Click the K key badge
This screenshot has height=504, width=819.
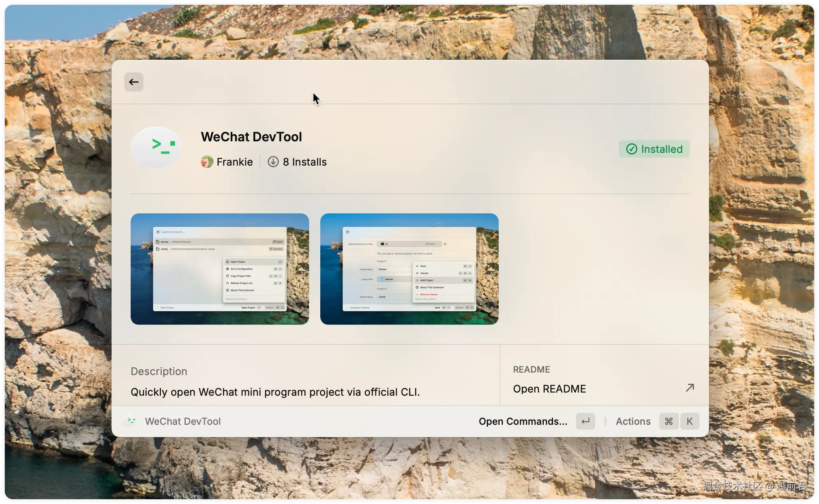(690, 421)
